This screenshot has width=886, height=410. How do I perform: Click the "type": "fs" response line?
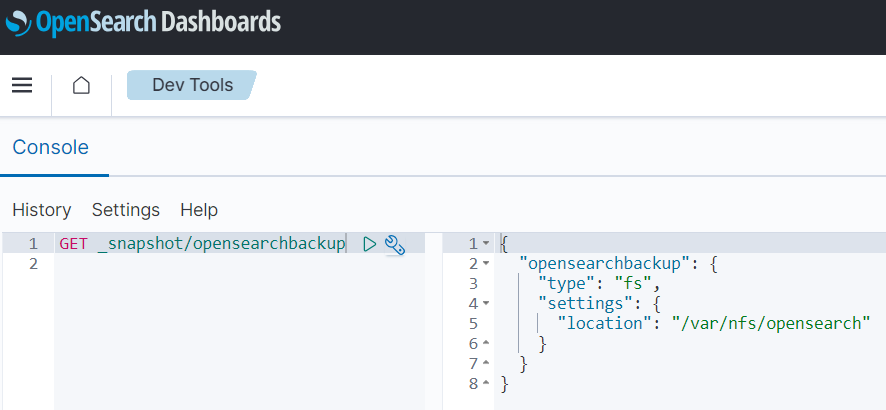[600, 283]
